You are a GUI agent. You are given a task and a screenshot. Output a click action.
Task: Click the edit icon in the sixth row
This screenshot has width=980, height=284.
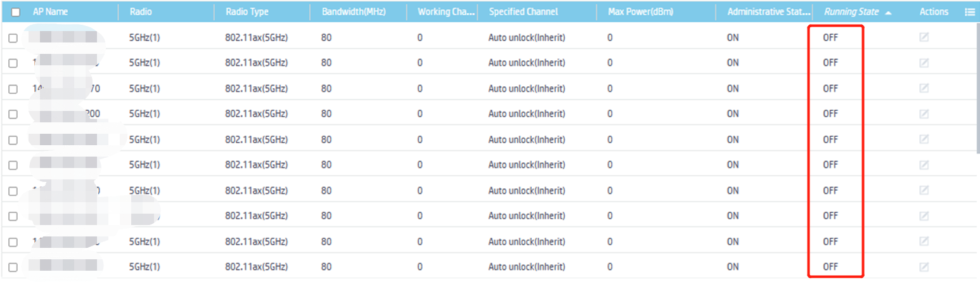(x=924, y=165)
